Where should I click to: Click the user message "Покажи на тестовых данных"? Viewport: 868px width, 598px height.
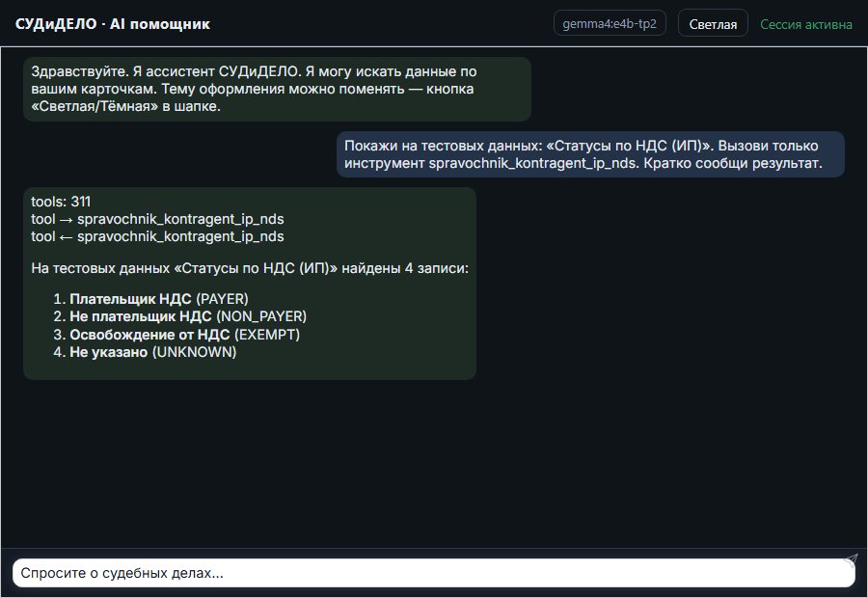click(x=590, y=154)
